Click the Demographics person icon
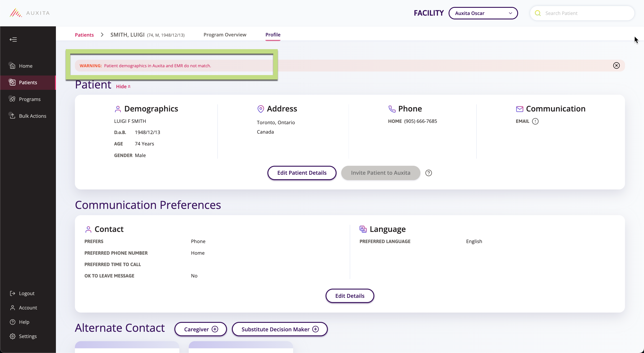Viewport: 644px width, 353px height. (x=118, y=109)
